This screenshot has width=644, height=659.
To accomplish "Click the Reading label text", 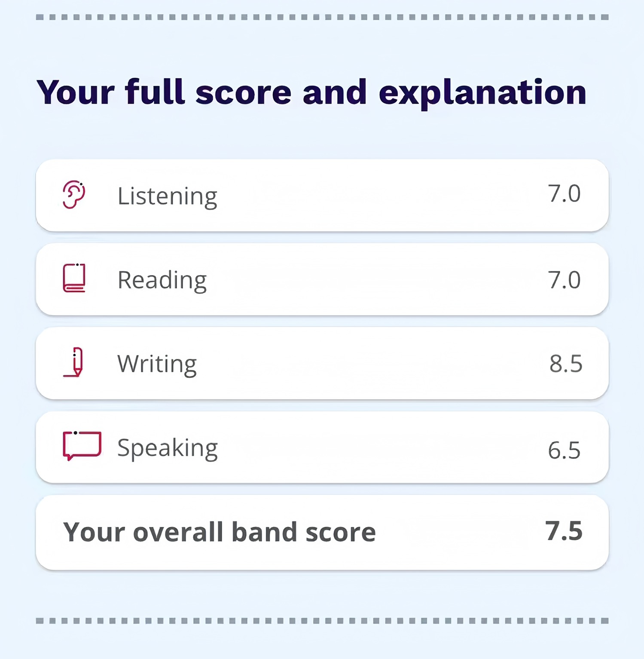I will pyautogui.click(x=162, y=281).
